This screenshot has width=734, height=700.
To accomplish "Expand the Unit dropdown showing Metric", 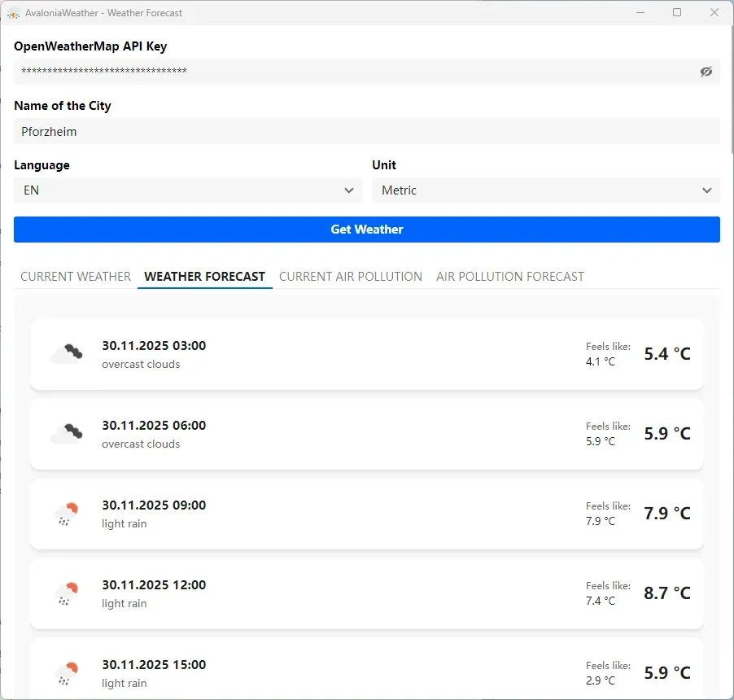I will pyautogui.click(x=545, y=190).
